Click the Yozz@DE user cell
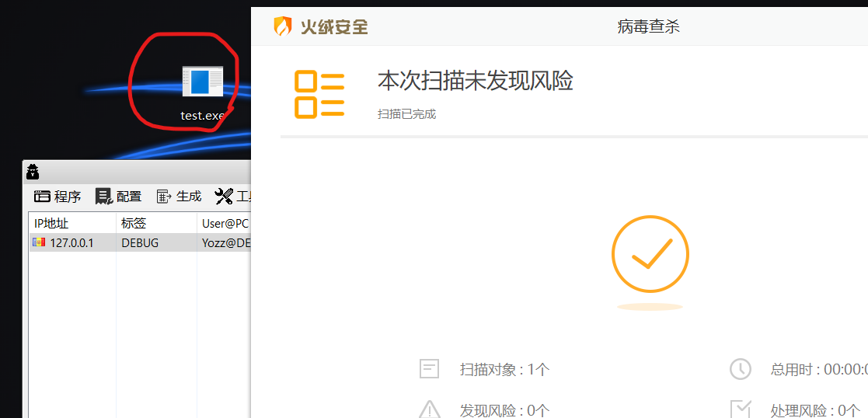The height and width of the screenshot is (418, 868). tap(226, 242)
